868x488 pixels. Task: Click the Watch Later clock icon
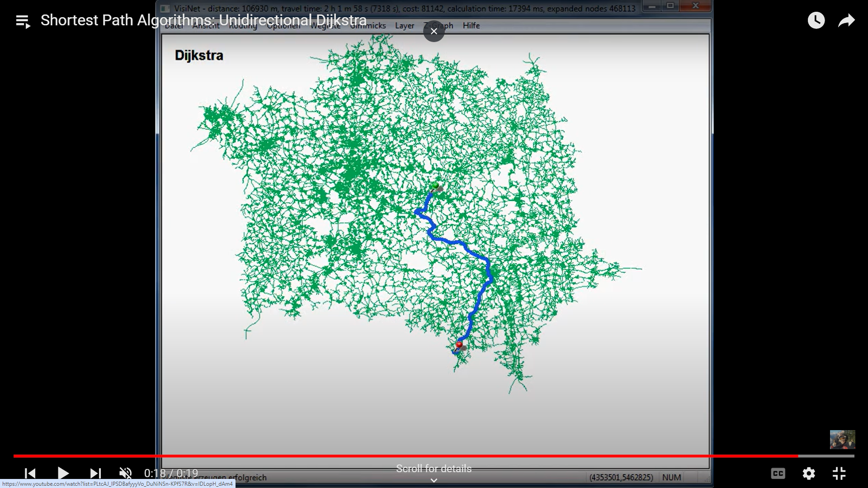point(816,20)
